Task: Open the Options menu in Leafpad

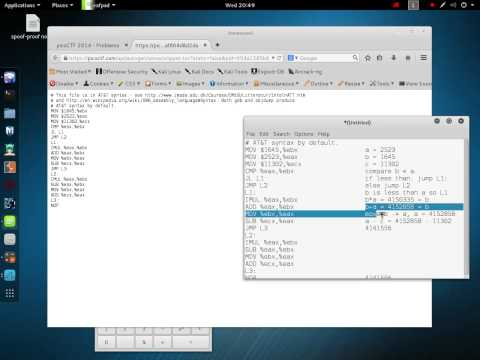Action: [304, 134]
